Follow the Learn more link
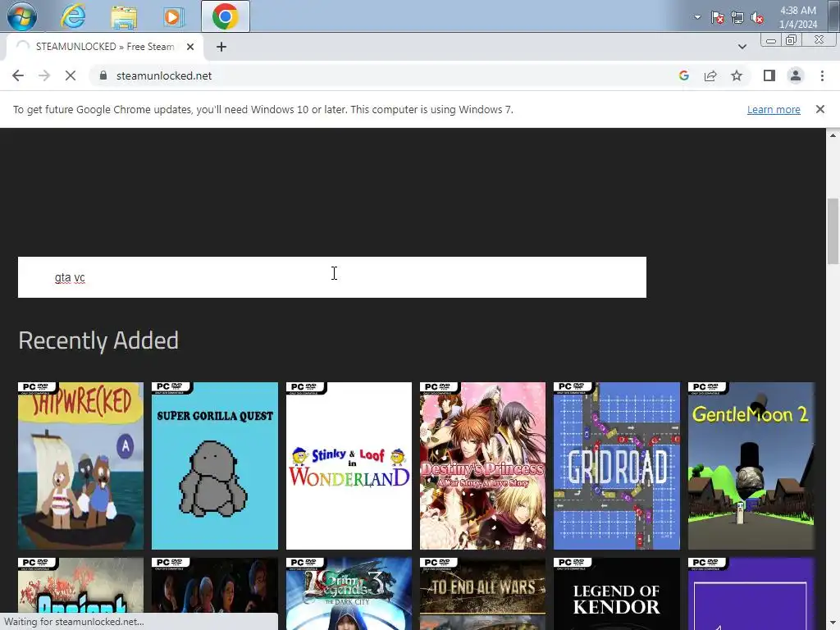840x630 pixels. pos(774,109)
